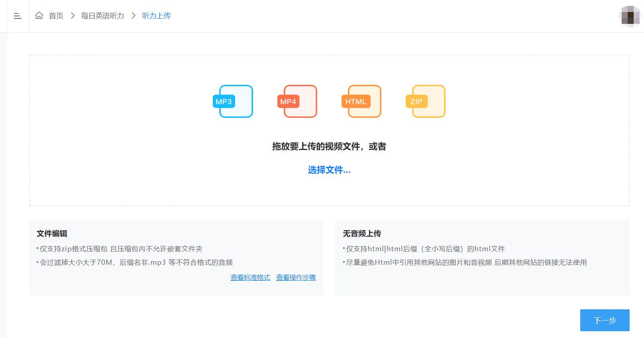Click the MP4 file type icon

pos(298,102)
